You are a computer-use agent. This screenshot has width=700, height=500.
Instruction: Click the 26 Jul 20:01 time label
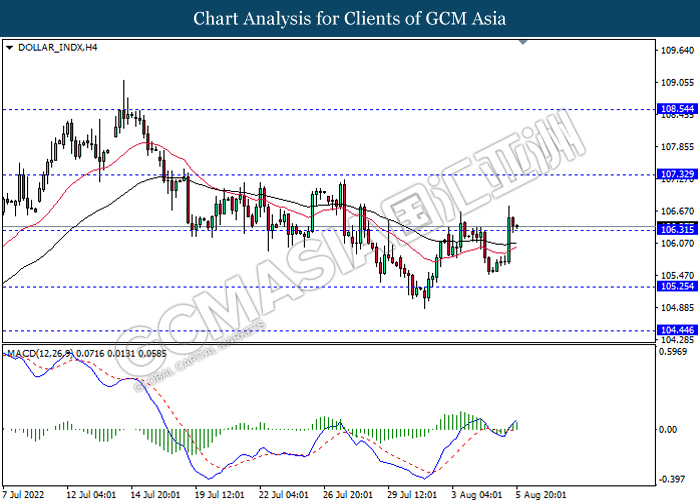coord(348,495)
